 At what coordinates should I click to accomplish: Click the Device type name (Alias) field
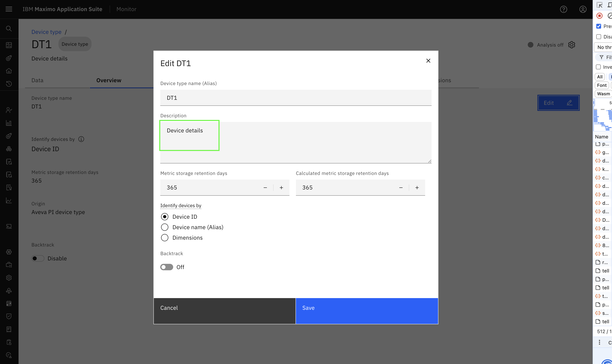[x=296, y=98]
